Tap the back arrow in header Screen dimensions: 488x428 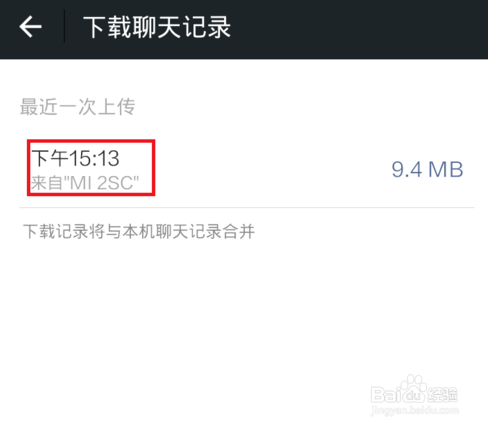30,27
